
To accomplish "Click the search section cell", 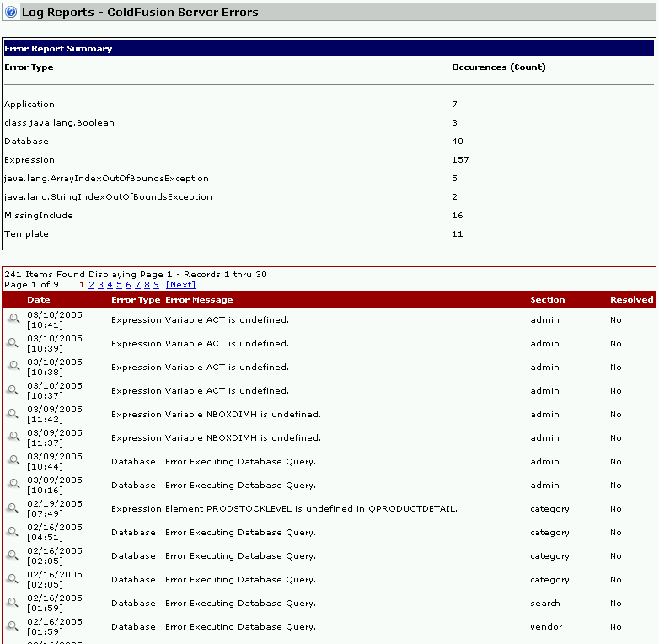I will (x=544, y=604).
